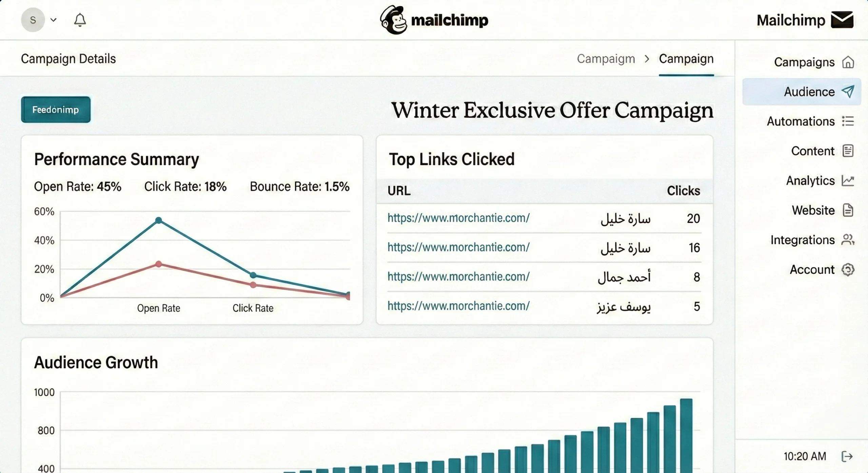
Task: Click the Integrations people icon
Action: point(848,240)
